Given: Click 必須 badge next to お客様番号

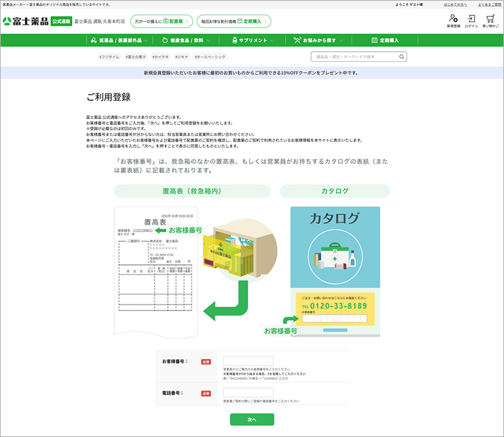Looking at the screenshot, I should tap(206, 362).
